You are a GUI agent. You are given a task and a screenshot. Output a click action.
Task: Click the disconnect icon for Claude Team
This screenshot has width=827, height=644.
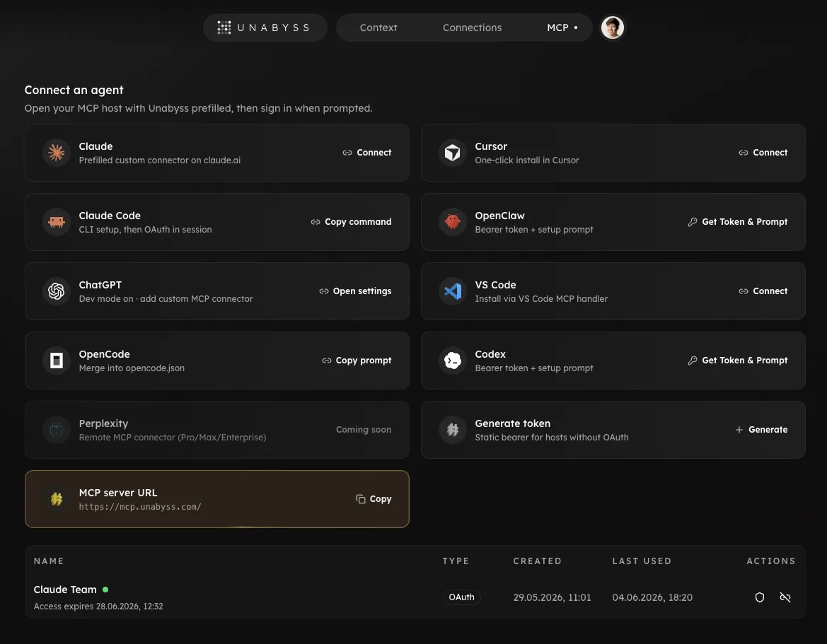(785, 597)
